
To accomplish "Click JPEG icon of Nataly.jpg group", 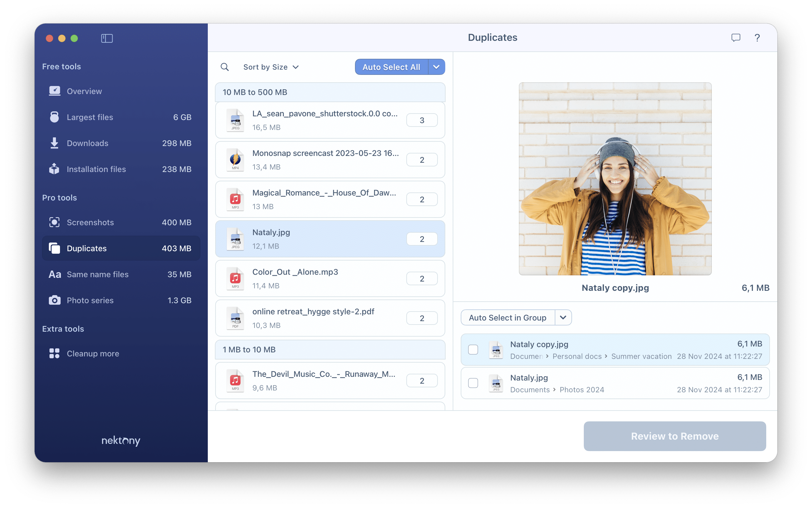I will coord(235,239).
